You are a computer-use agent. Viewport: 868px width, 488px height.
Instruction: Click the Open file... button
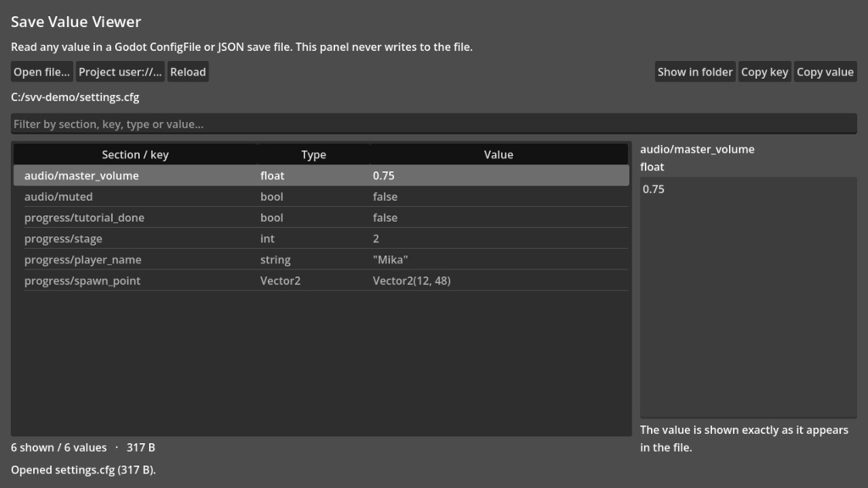point(42,72)
